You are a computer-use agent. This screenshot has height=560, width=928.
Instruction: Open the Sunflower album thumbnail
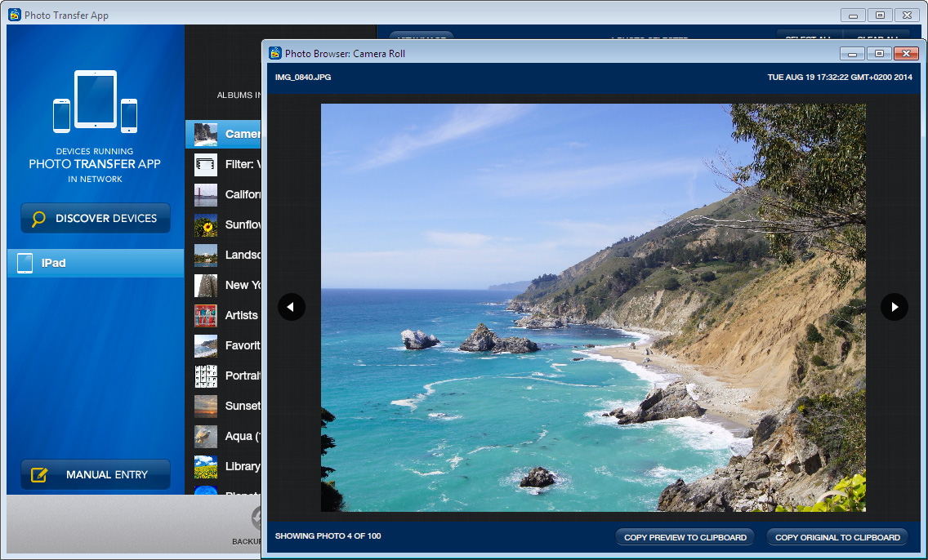tap(205, 224)
